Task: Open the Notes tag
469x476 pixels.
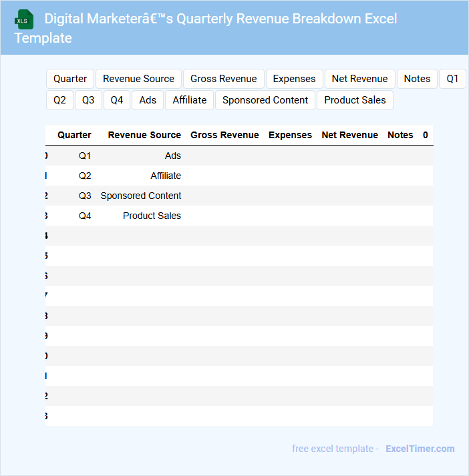Action: click(x=417, y=79)
